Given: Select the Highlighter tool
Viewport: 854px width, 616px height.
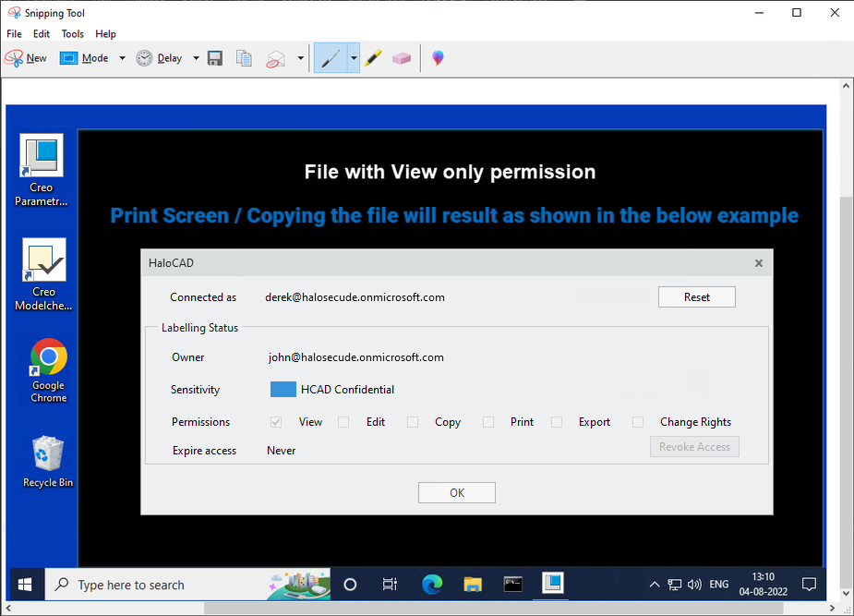Looking at the screenshot, I should tap(372, 58).
